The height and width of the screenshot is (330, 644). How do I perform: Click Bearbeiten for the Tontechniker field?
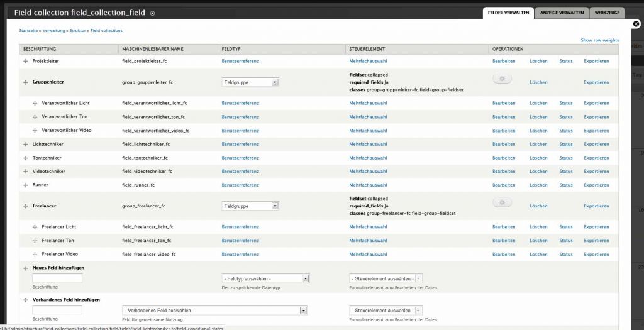click(x=503, y=158)
